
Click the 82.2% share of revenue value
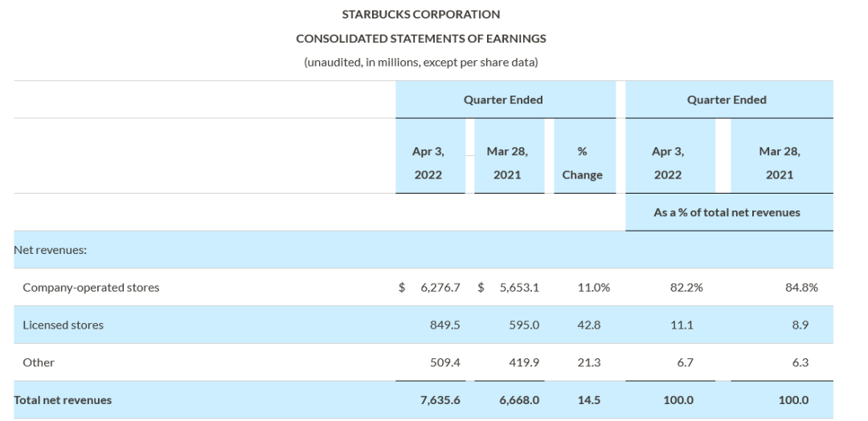point(686,288)
